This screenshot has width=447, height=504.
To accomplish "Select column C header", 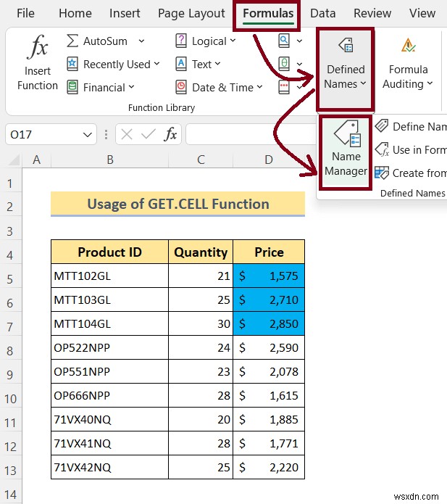I will [201, 160].
